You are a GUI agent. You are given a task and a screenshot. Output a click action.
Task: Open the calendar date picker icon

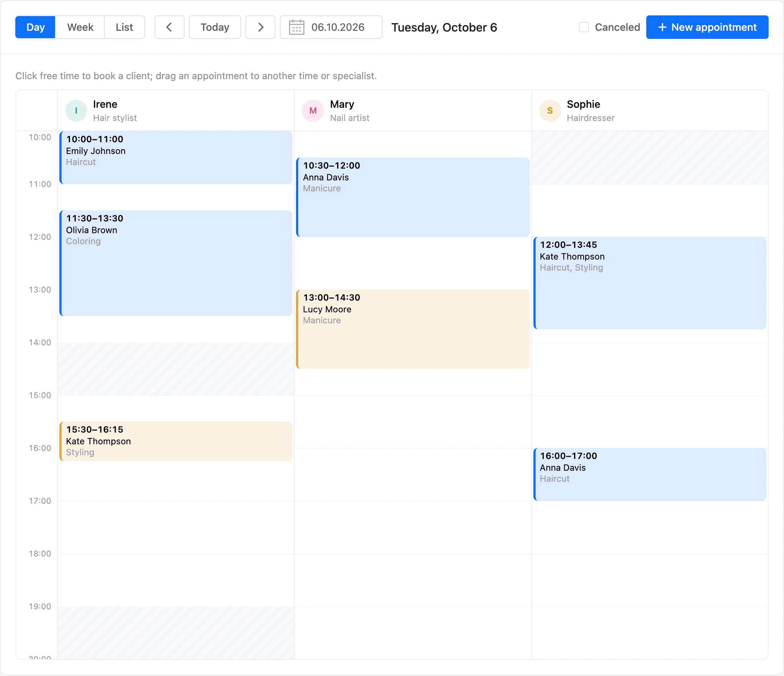coord(296,27)
